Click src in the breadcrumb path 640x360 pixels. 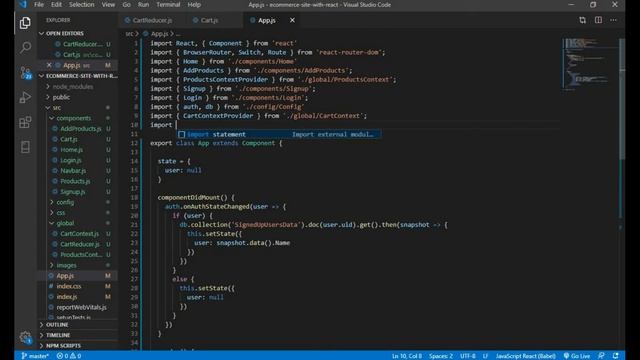click(x=129, y=33)
